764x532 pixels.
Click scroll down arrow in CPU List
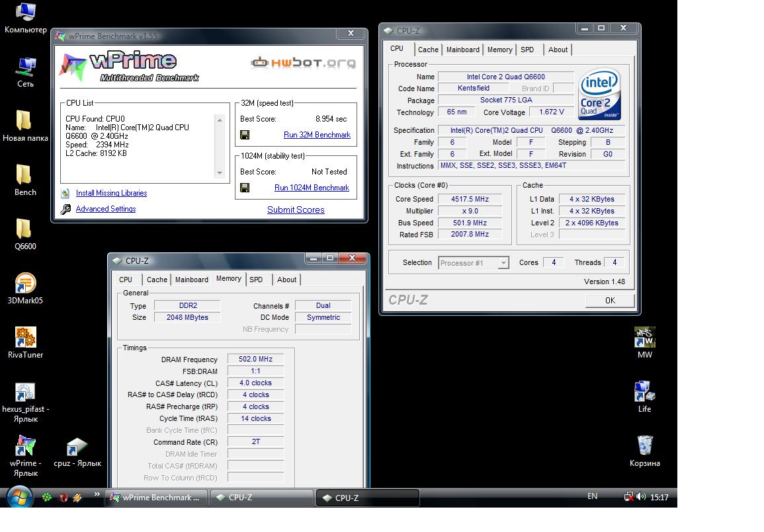pos(220,172)
